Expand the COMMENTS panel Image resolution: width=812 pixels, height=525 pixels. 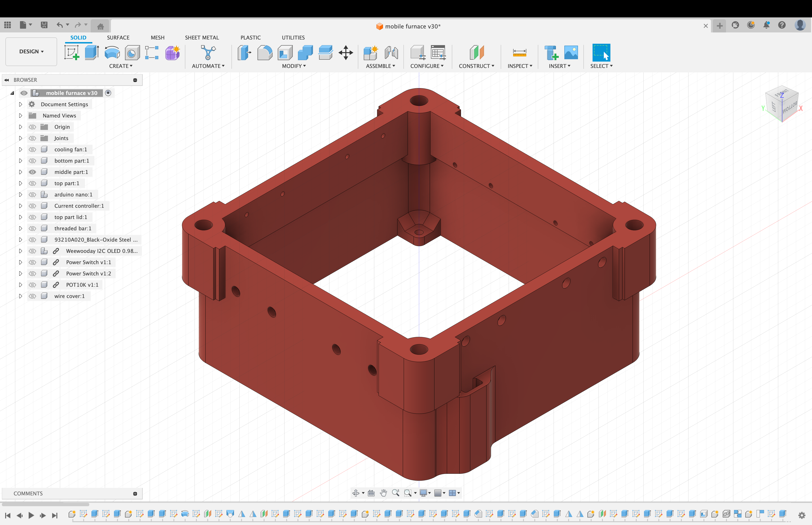135,494
